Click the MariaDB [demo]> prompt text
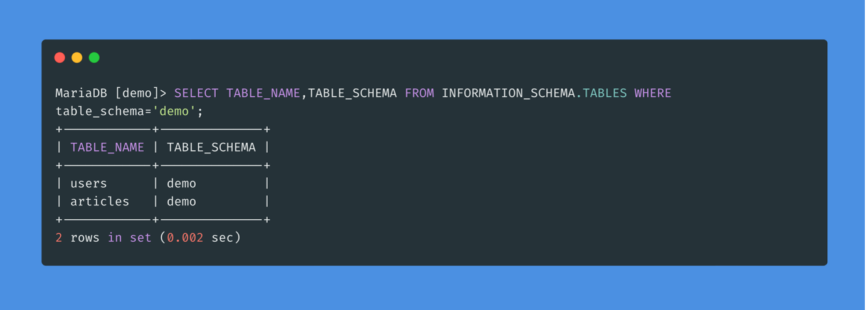Viewport: 868px width, 310px height. pos(111,93)
